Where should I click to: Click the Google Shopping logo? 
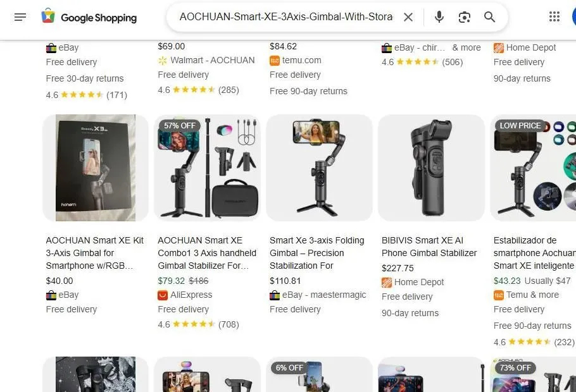(x=89, y=17)
